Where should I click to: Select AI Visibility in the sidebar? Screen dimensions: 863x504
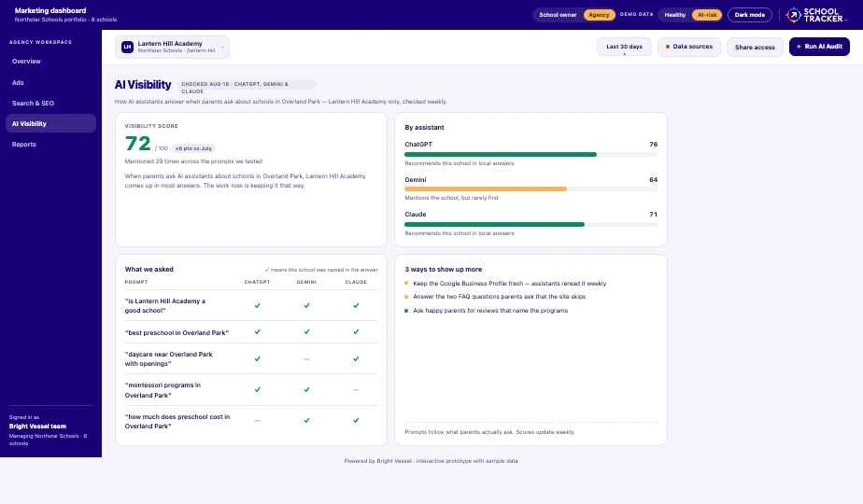coord(50,124)
